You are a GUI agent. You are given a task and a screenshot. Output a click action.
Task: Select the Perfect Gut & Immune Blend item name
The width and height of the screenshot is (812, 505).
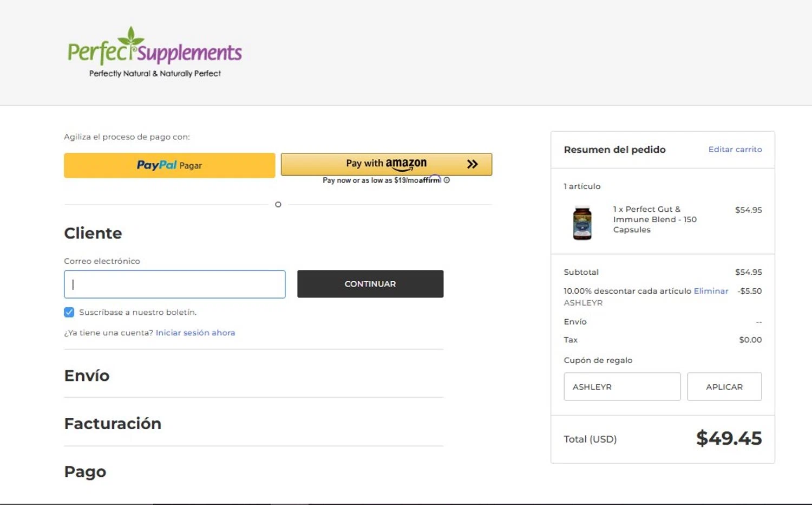point(654,219)
